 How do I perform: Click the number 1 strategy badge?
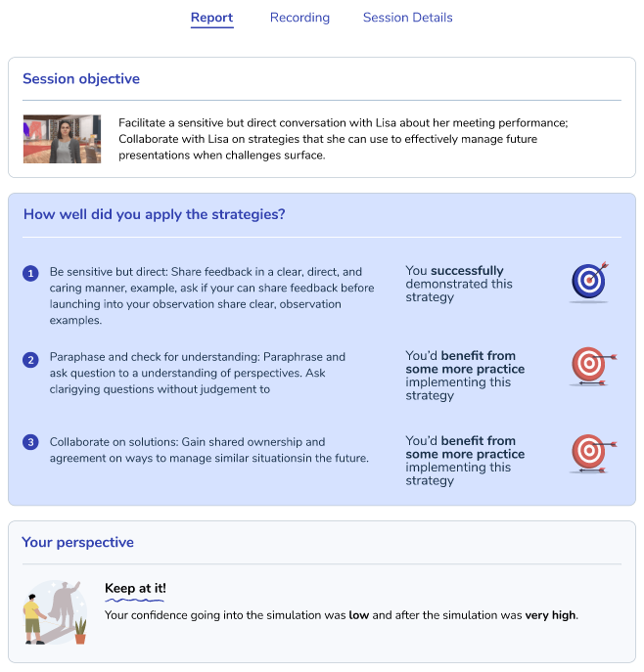(x=30, y=273)
